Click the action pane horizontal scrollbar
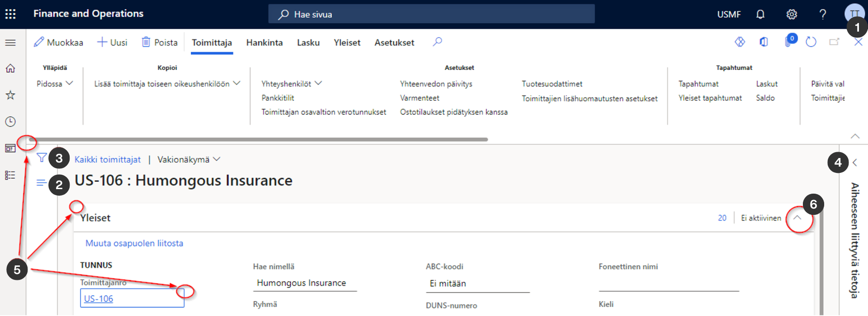The image size is (868, 316). point(258,139)
